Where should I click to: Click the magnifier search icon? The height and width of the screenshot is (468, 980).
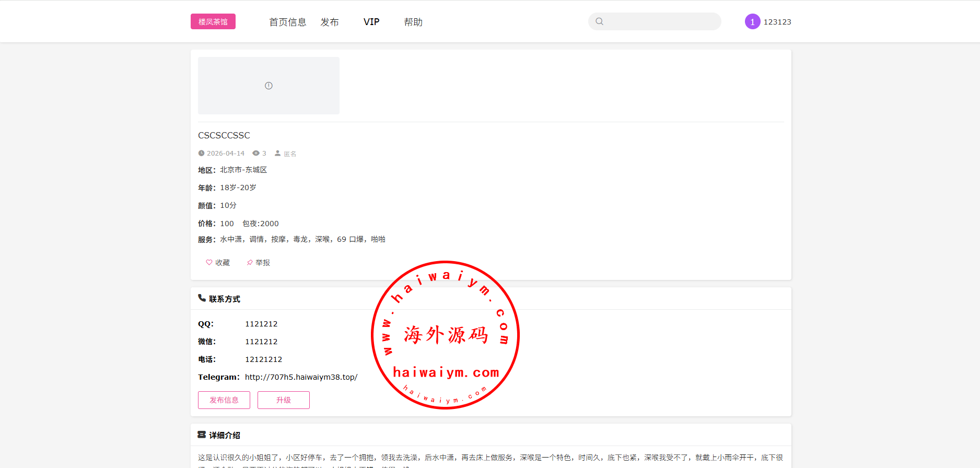(599, 21)
